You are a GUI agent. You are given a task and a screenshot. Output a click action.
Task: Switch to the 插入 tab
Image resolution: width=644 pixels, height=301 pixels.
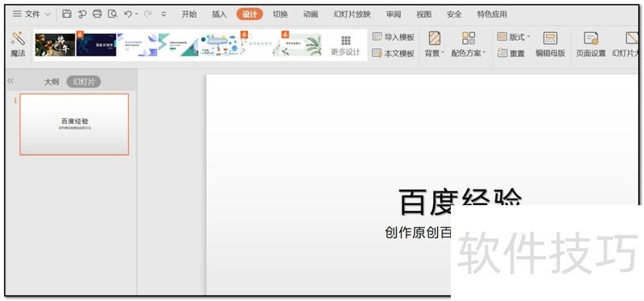point(219,14)
